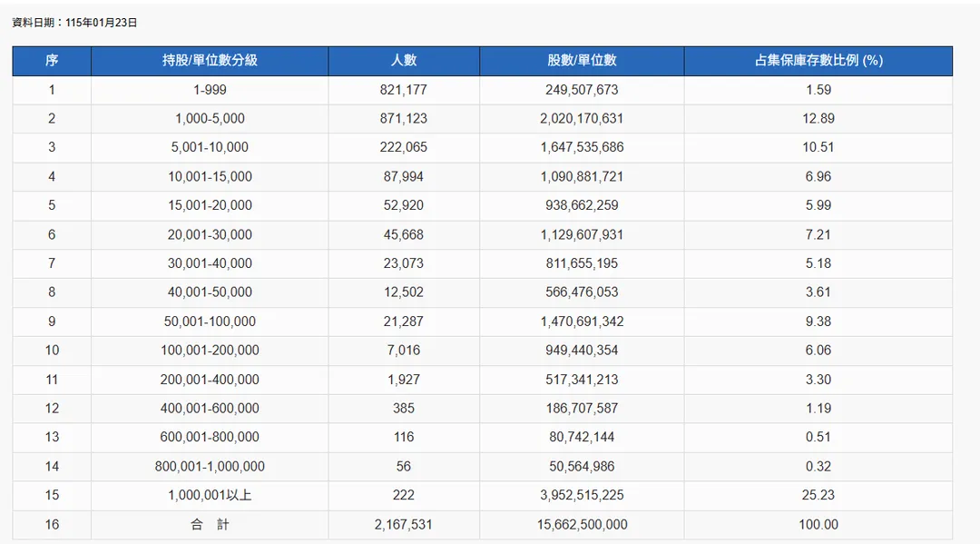Select the 566,476,053 shares cell
The height and width of the screenshot is (544, 980).
coord(582,292)
